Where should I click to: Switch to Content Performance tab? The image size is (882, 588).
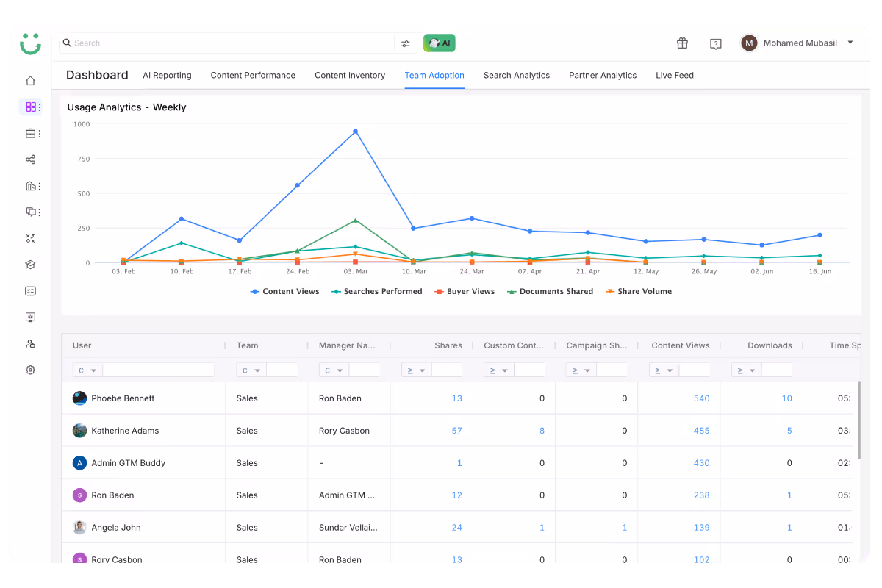coord(253,75)
